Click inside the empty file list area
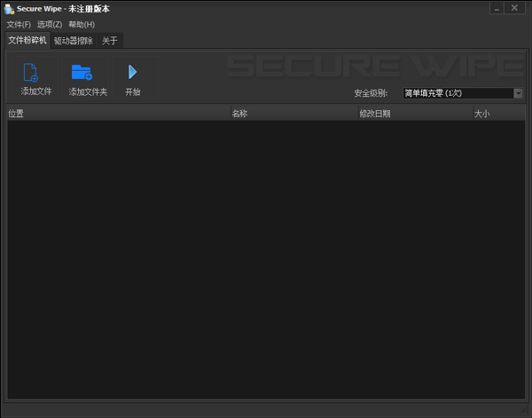This screenshot has width=532, height=418. click(266, 257)
